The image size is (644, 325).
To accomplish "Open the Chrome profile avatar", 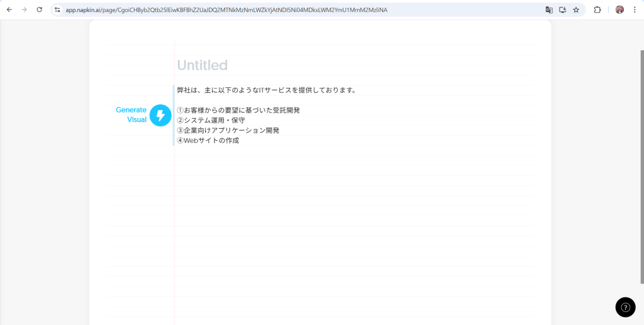I will click(619, 10).
